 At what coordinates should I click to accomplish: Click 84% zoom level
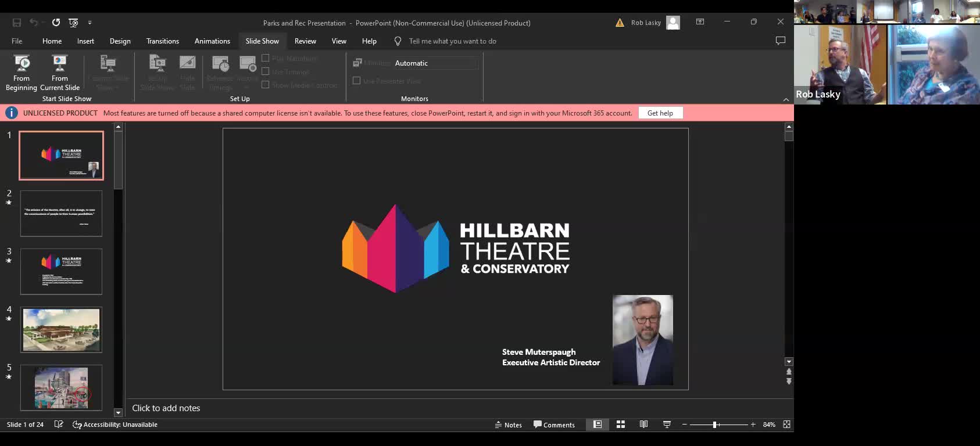pyautogui.click(x=769, y=425)
